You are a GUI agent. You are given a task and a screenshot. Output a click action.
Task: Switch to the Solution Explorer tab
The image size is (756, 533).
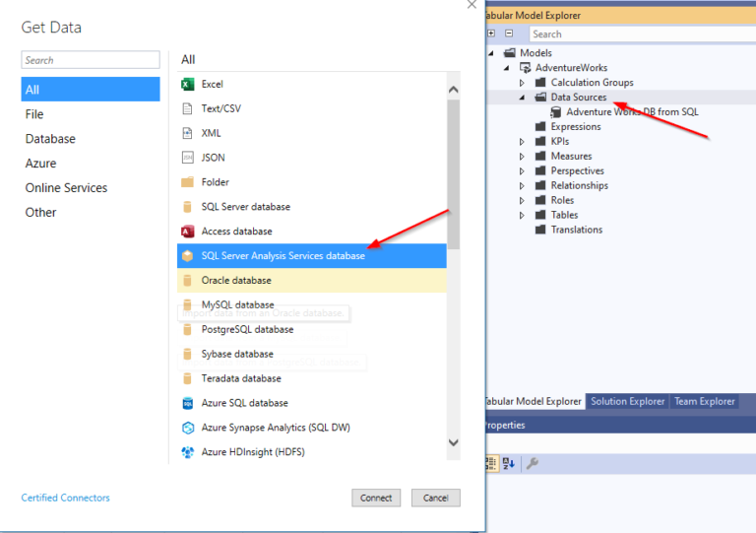[x=627, y=401]
